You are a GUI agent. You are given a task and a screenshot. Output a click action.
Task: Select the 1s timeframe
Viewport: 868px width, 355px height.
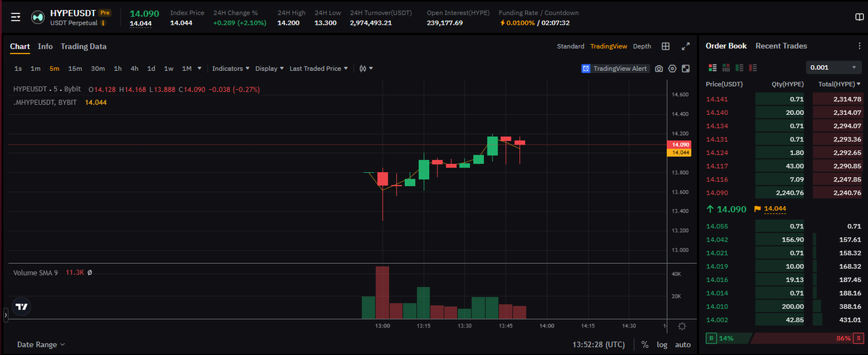click(x=18, y=69)
